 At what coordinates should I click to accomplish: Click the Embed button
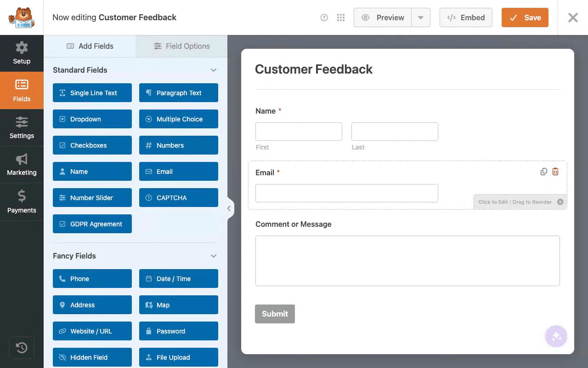click(x=466, y=17)
